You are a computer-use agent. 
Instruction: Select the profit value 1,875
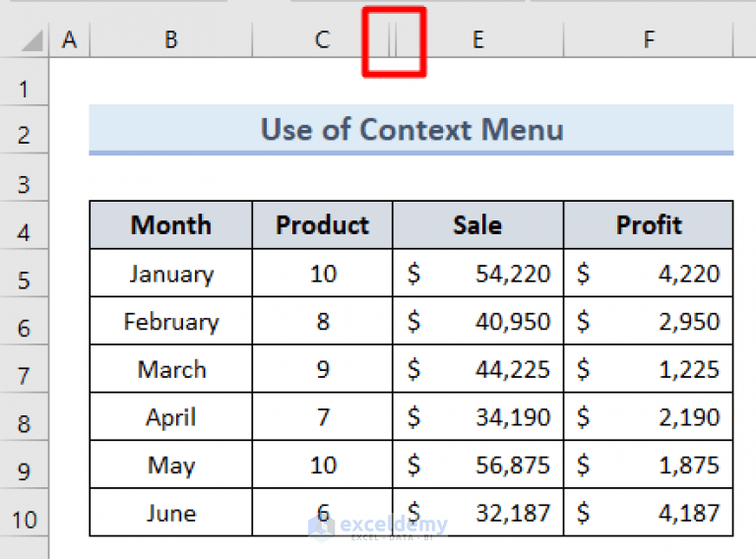tap(649, 465)
